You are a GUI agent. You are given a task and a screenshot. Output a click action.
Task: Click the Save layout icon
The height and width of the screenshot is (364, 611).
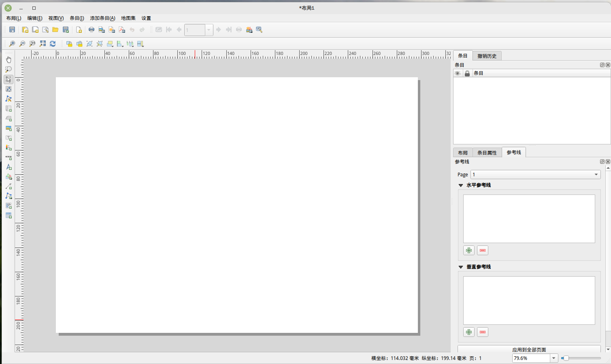(12, 30)
